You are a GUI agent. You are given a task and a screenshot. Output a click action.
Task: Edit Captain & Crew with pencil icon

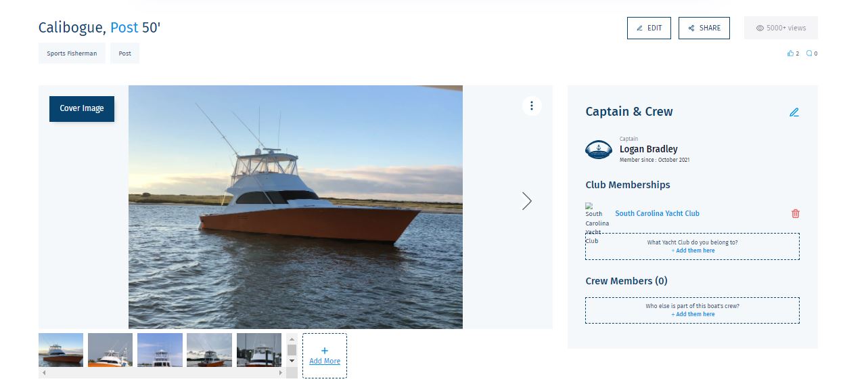coord(794,112)
